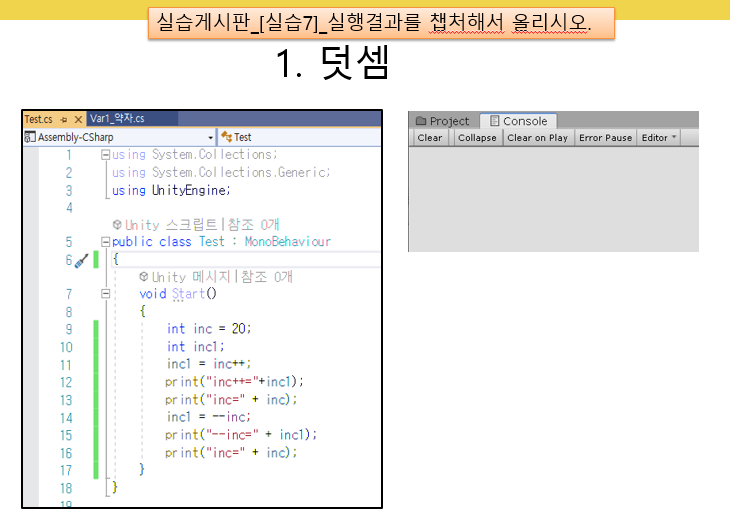Open the '참조 0개' link above class Test

[253, 224]
